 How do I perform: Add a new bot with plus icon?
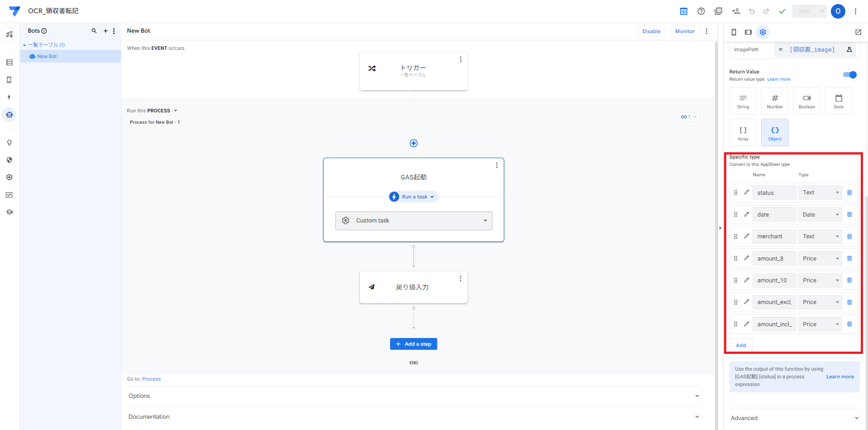(106, 31)
